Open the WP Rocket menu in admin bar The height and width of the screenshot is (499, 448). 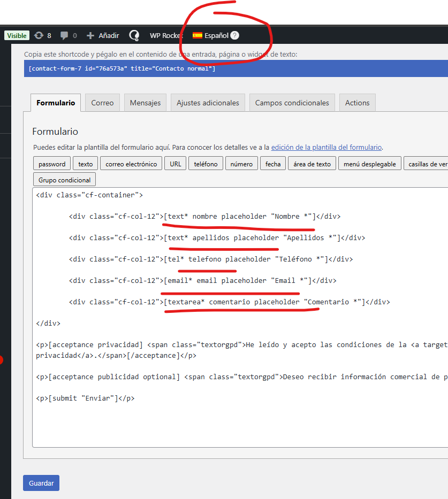click(x=166, y=35)
